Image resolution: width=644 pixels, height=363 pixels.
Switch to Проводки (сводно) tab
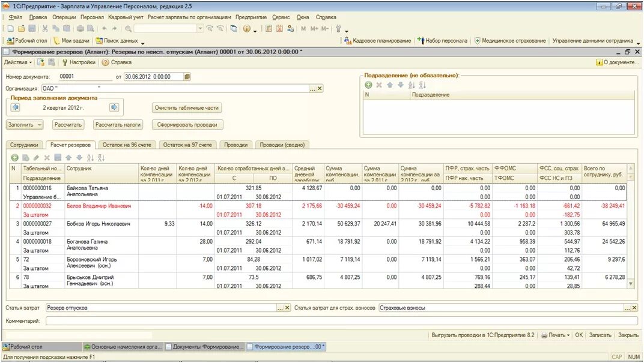tap(282, 145)
